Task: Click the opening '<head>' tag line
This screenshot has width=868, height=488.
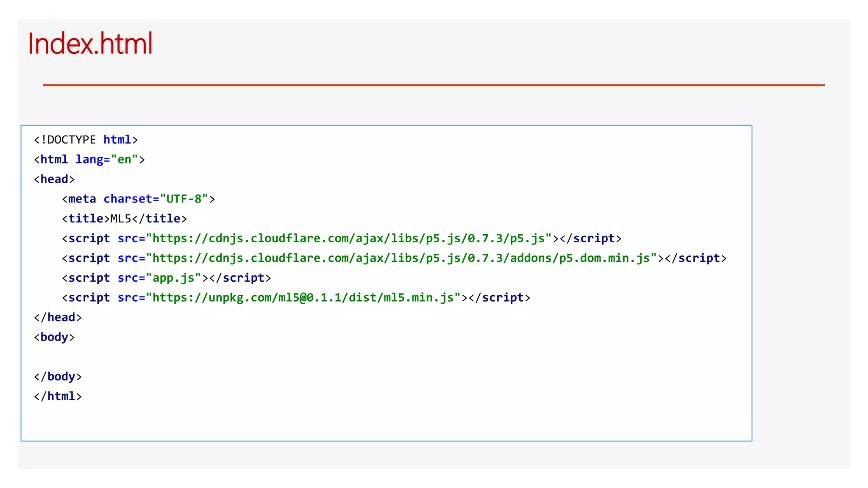Action: [x=54, y=179]
